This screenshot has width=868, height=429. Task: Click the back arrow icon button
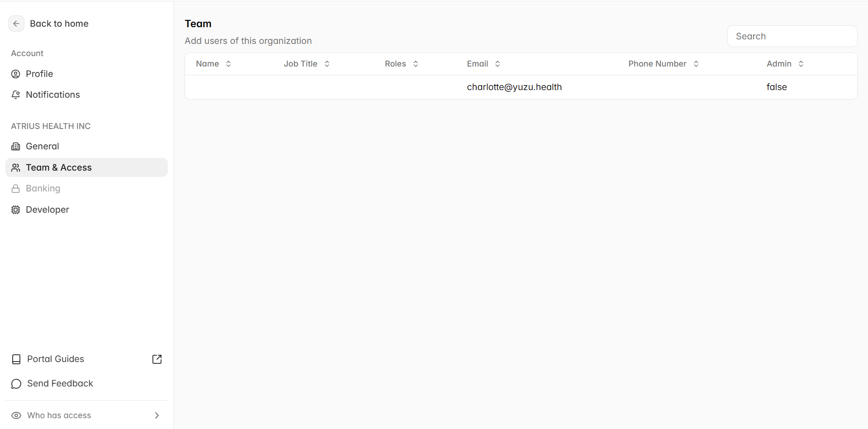click(16, 24)
